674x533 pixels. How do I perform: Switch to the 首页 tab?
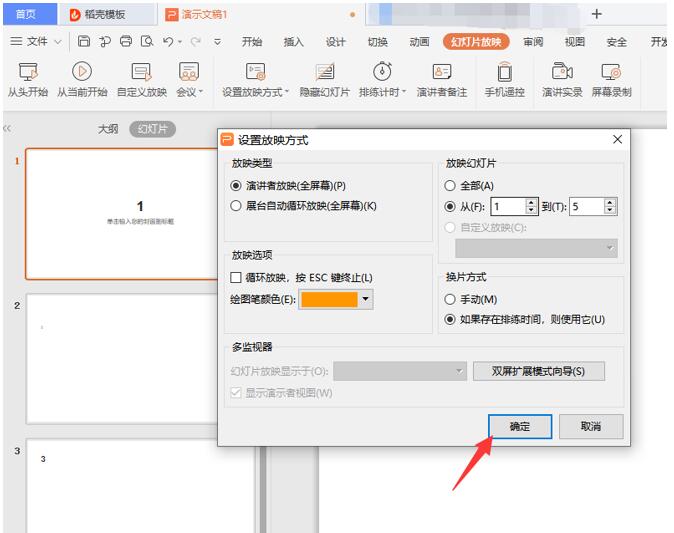pos(30,14)
